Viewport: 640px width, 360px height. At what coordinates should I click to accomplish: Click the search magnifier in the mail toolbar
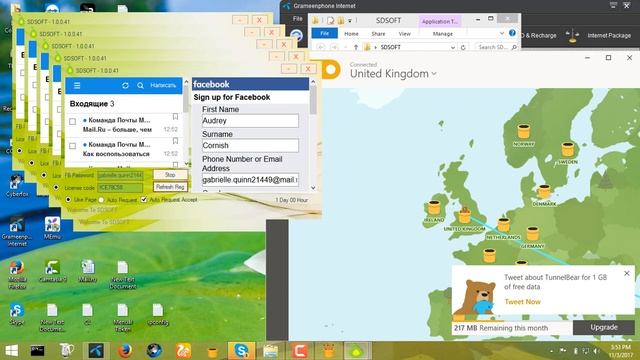pos(140,85)
